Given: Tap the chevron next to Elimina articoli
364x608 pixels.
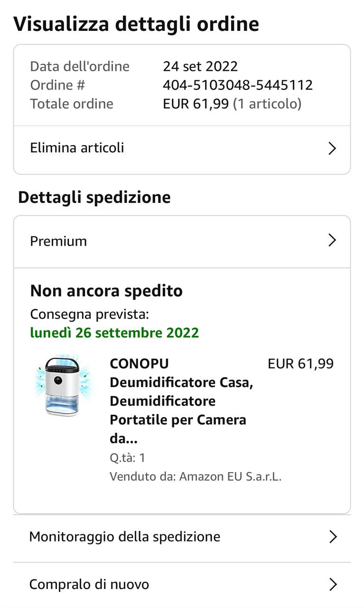Looking at the screenshot, I should pyautogui.click(x=332, y=149).
